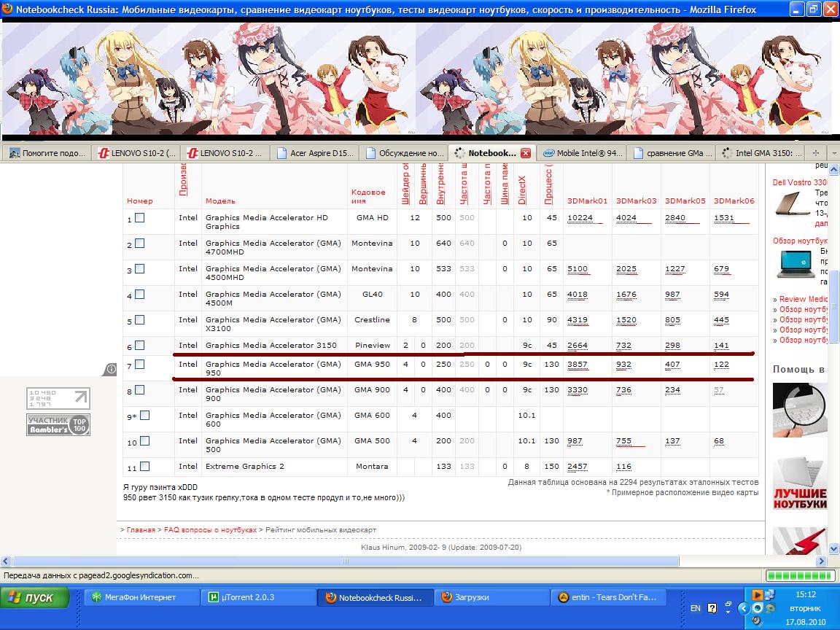Click the network computers icon in system tray
The height and width of the screenshot is (630, 840).
770,595
